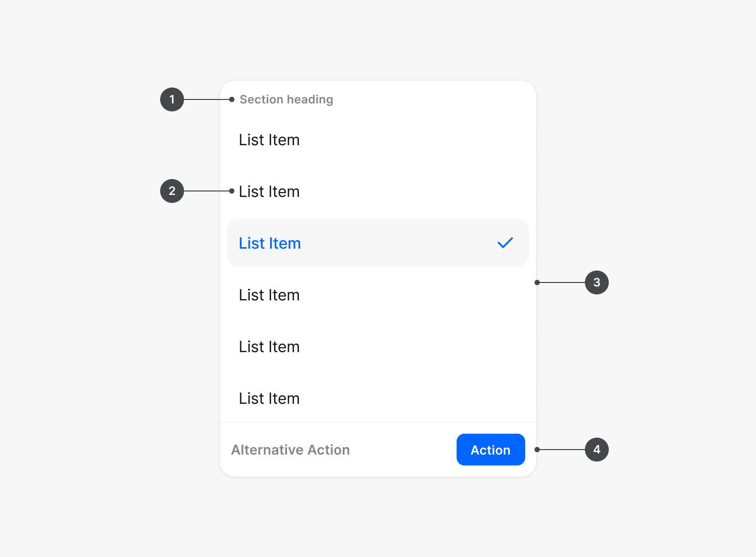The width and height of the screenshot is (756, 557).
Task: Click the annotation dot touching the second List Item
Action: tap(232, 191)
